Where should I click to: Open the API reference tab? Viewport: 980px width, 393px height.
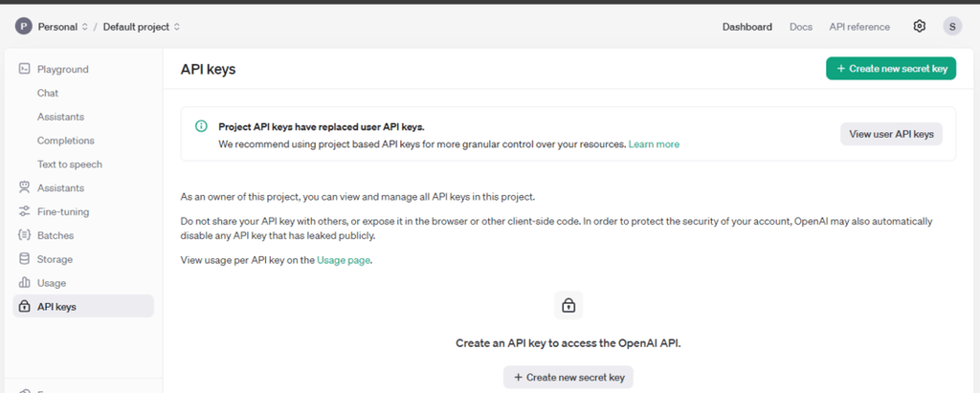tap(859, 27)
